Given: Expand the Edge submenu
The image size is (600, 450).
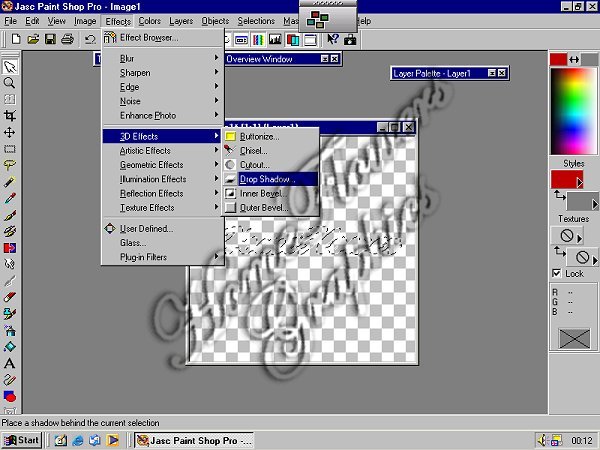Looking at the screenshot, I should (x=163, y=87).
